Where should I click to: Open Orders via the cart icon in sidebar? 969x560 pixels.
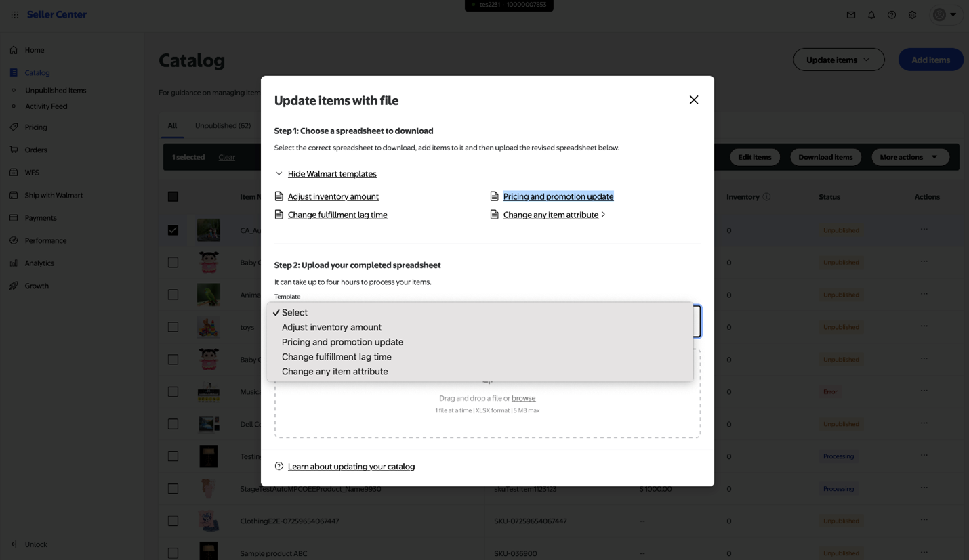click(x=14, y=150)
